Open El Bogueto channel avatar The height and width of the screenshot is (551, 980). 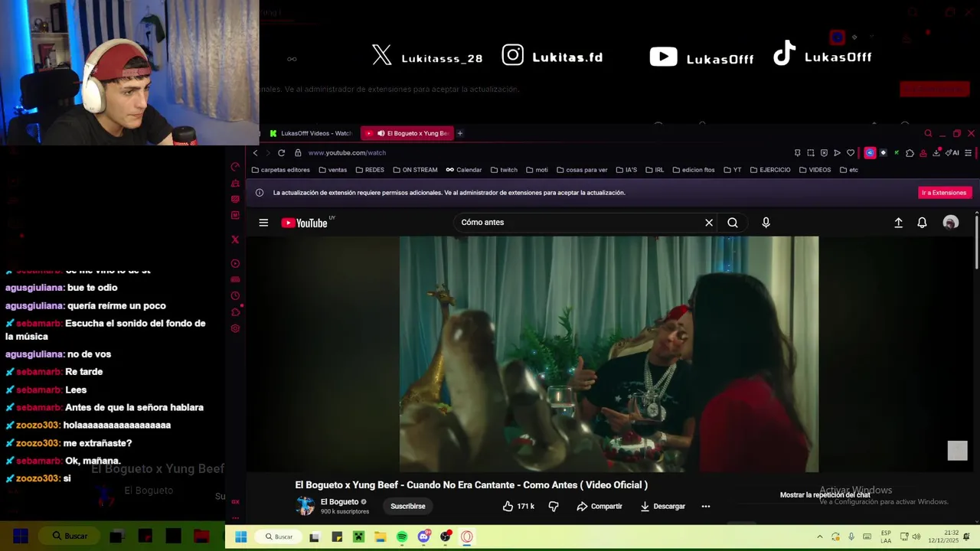point(305,506)
